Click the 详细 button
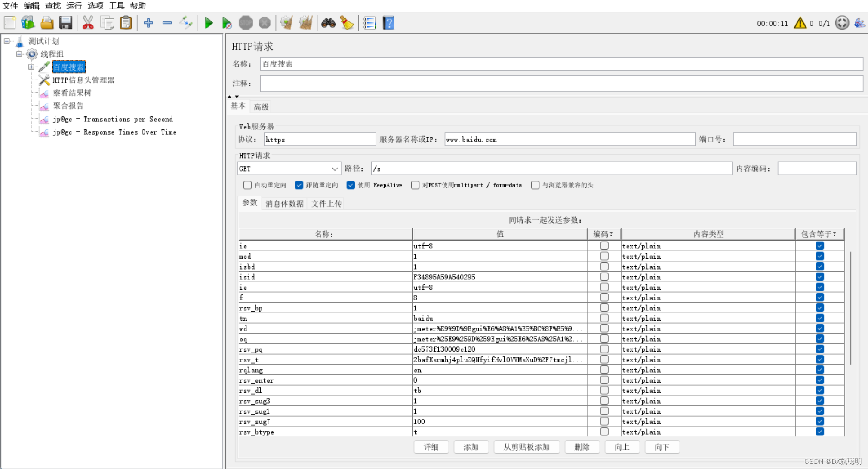The image size is (868, 469). pos(431,447)
